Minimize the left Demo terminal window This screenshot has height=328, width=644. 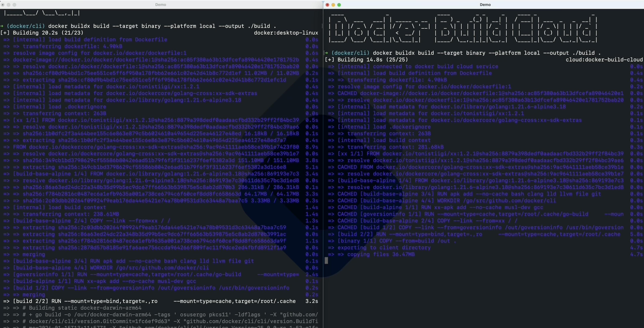[9, 5]
